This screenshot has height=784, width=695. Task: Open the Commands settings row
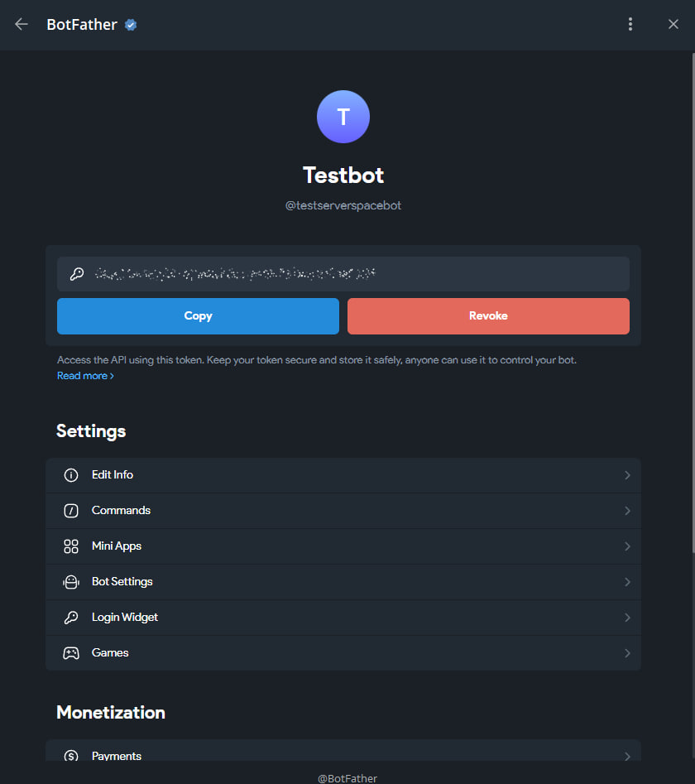pos(343,511)
